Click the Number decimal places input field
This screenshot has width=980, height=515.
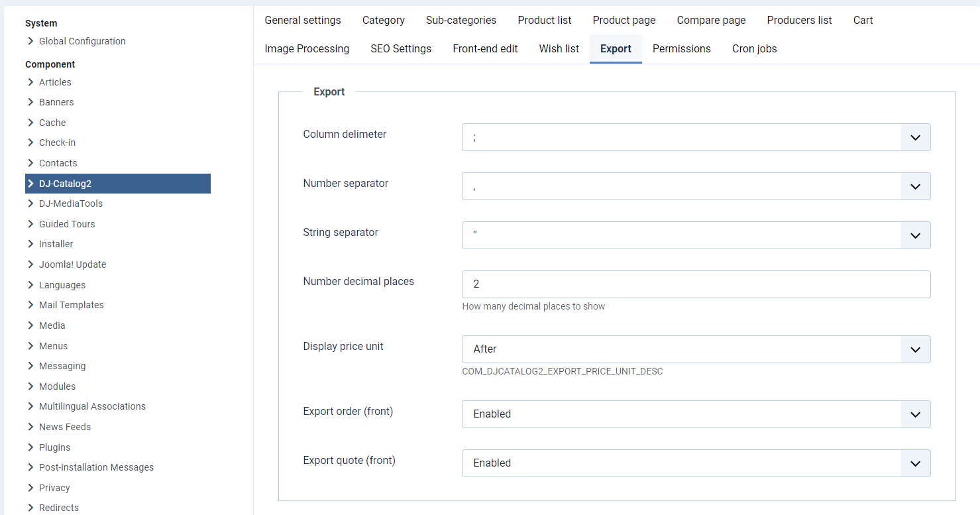click(696, 284)
